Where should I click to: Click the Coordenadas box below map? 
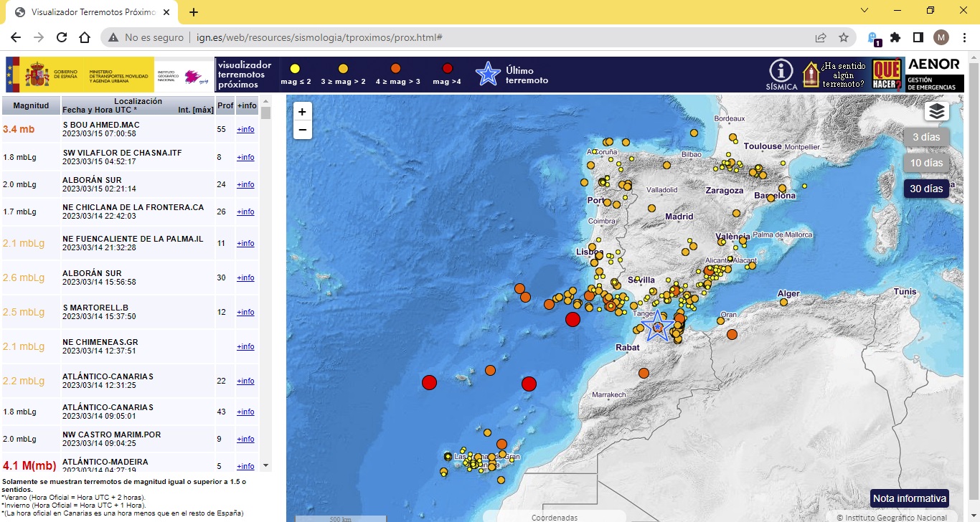click(x=554, y=517)
